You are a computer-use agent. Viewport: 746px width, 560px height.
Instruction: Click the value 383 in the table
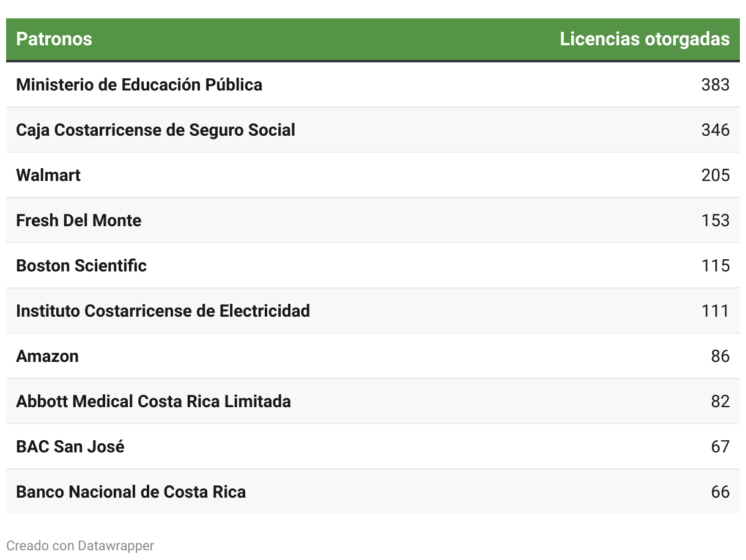pyautogui.click(x=715, y=85)
